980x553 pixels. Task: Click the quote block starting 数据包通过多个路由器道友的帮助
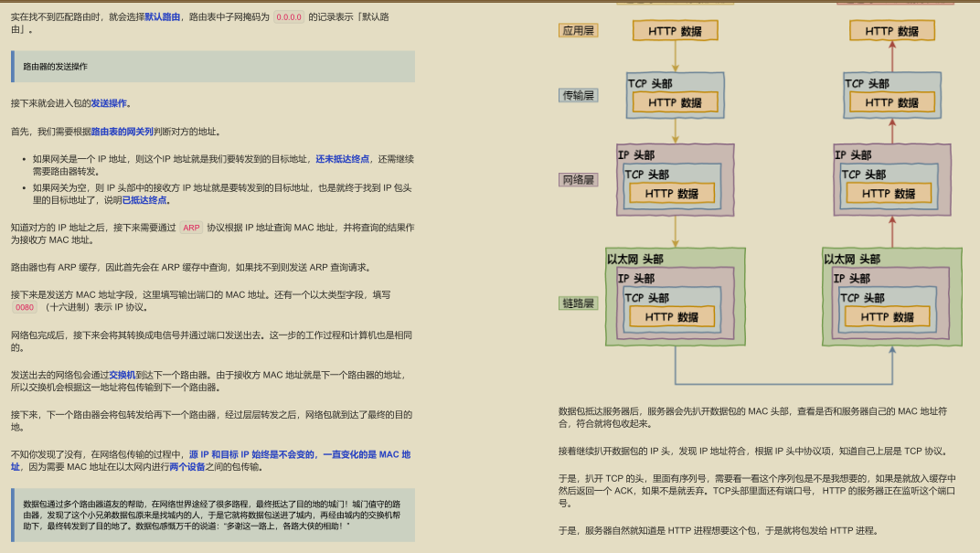pyautogui.click(x=213, y=515)
